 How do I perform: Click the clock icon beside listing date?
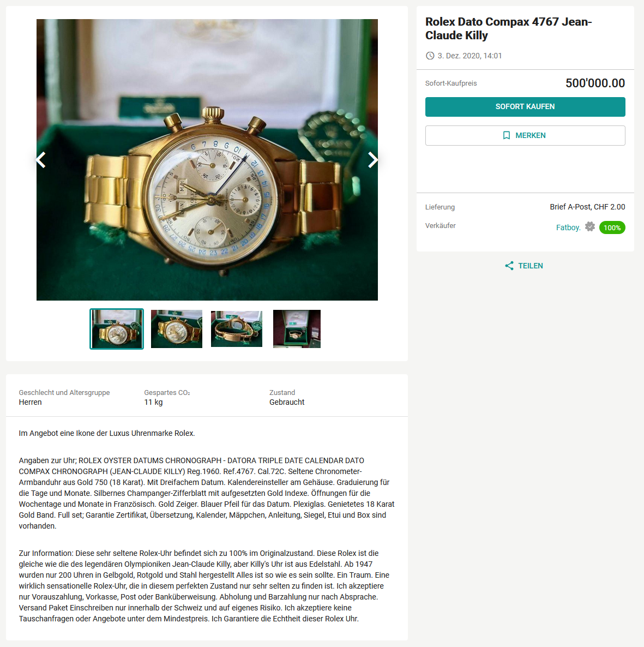coord(430,56)
